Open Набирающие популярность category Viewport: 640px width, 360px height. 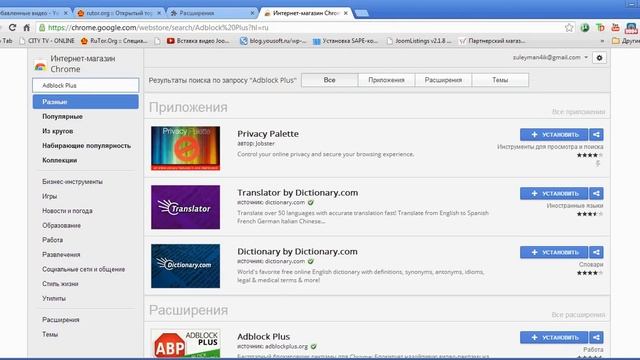coord(87,146)
